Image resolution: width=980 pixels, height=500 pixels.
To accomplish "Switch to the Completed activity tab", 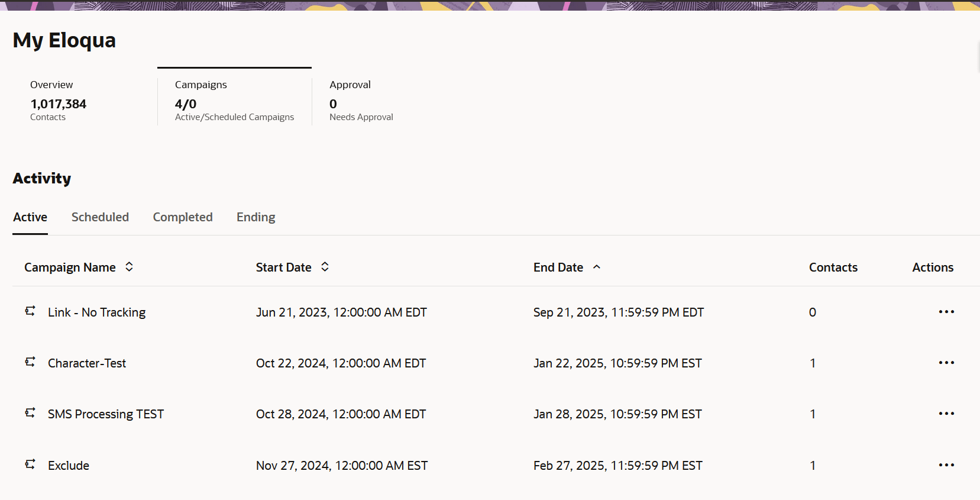I will (x=183, y=217).
